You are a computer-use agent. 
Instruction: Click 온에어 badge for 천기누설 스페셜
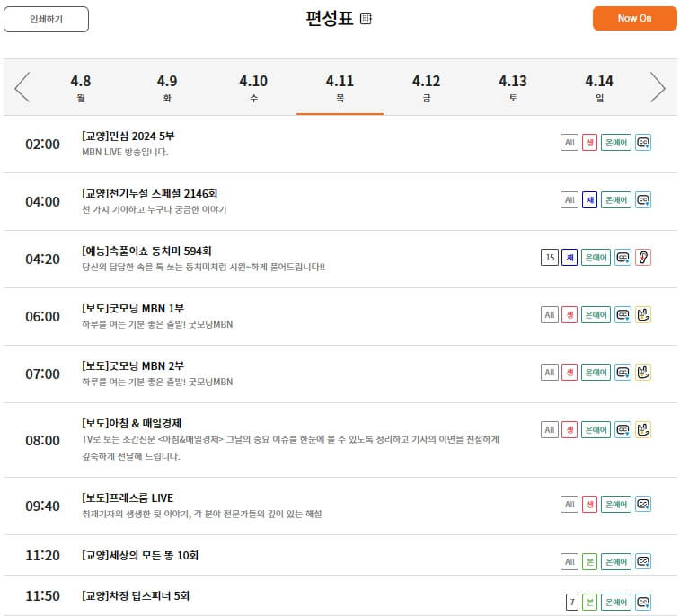[x=616, y=200]
